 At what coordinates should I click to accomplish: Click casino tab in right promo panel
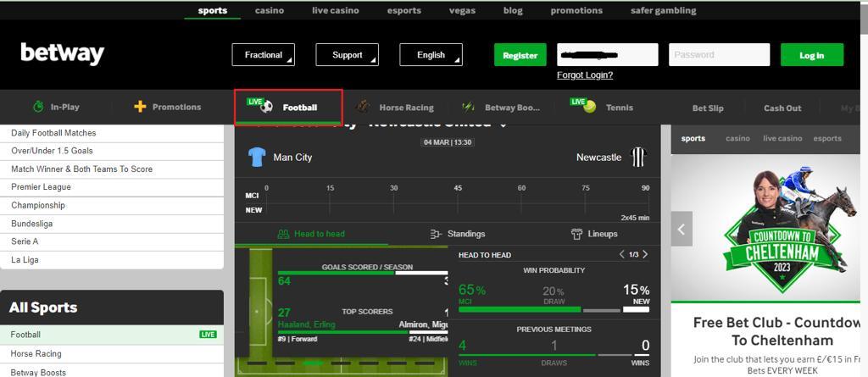click(x=737, y=138)
